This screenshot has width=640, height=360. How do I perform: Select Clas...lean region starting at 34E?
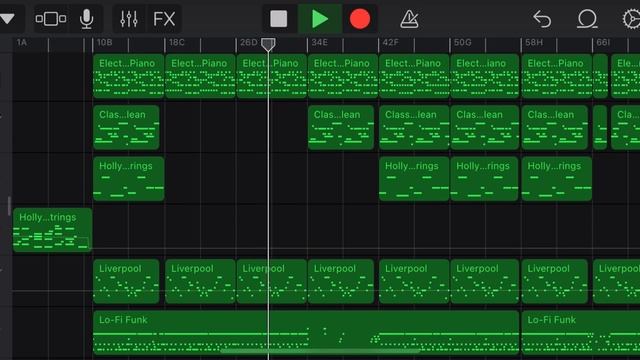pos(341,127)
